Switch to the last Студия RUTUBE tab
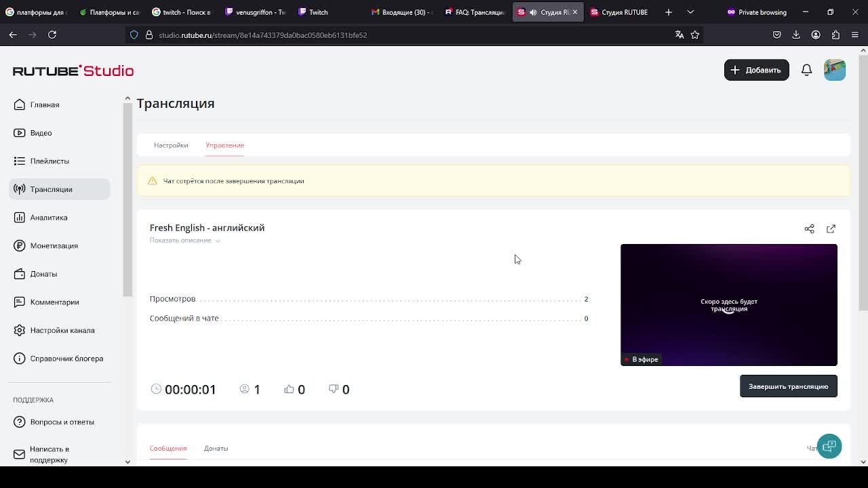The width and height of the screenshot is (868, 488). [620, 12]
